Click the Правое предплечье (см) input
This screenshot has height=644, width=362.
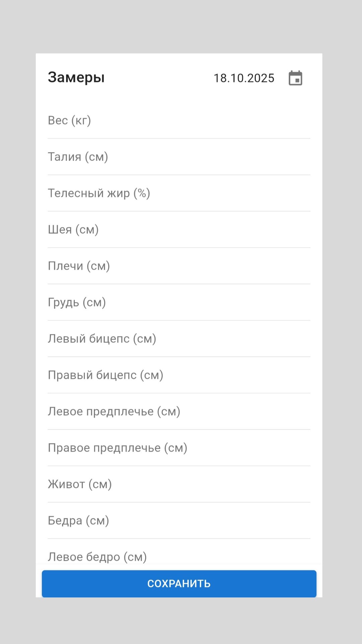[x=179, y=448]
